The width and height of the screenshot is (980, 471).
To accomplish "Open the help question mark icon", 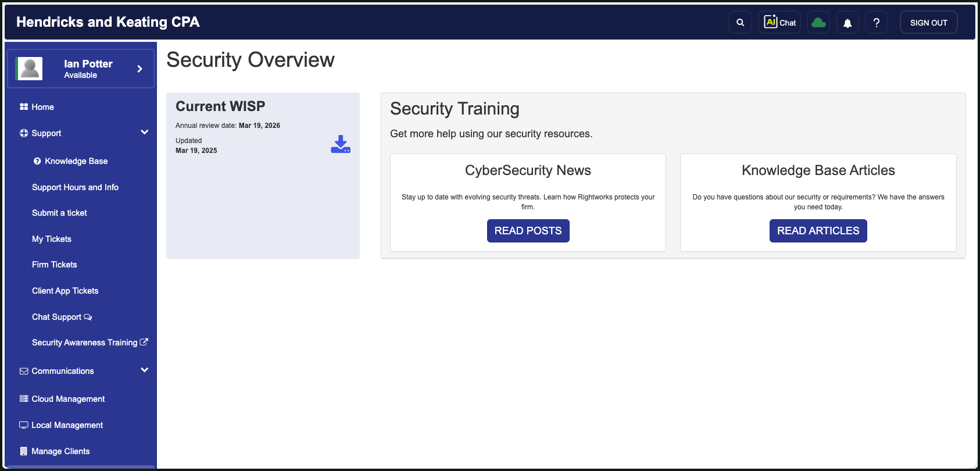I will point(877,23).
